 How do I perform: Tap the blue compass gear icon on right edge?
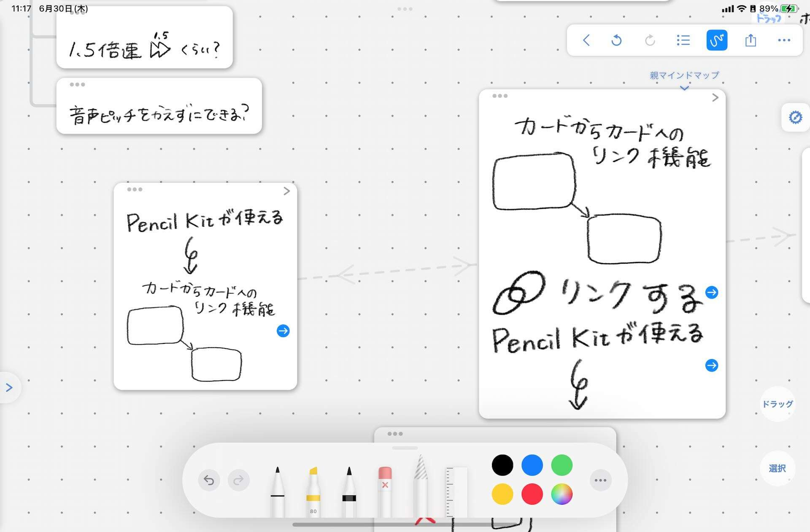coord(795,117)
